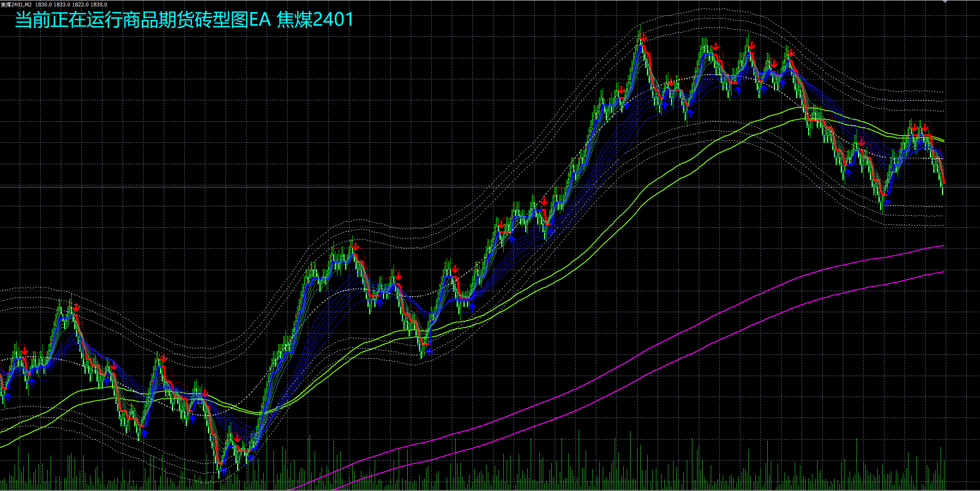This screenshot has height=491, width=980.
Task: Click the red down arrow above the middle peak
Action: pyautogui.click(x=355, y=247)
